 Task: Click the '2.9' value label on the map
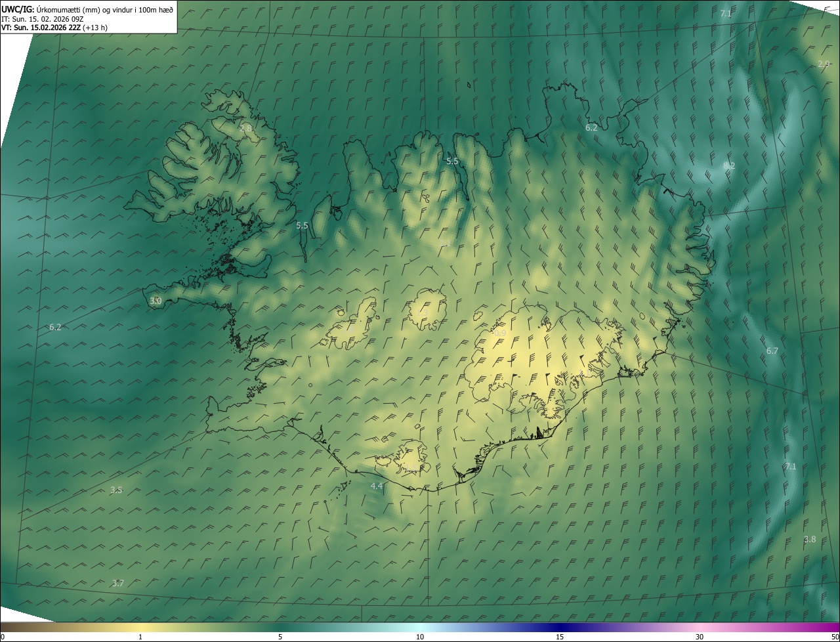[x=824, y=64]
